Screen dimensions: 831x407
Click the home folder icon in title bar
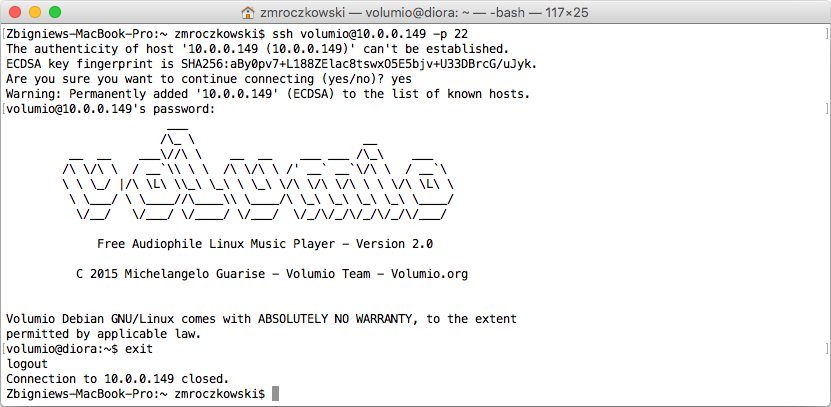247,12
